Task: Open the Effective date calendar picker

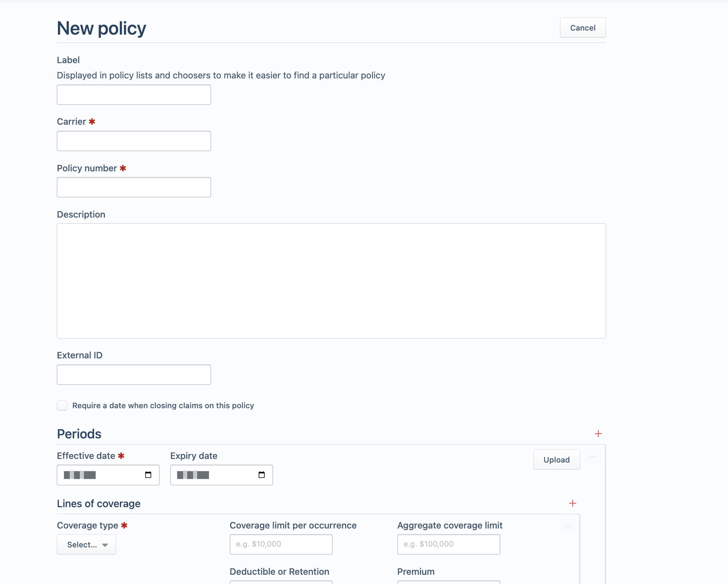Action: (x=148, y=475)
